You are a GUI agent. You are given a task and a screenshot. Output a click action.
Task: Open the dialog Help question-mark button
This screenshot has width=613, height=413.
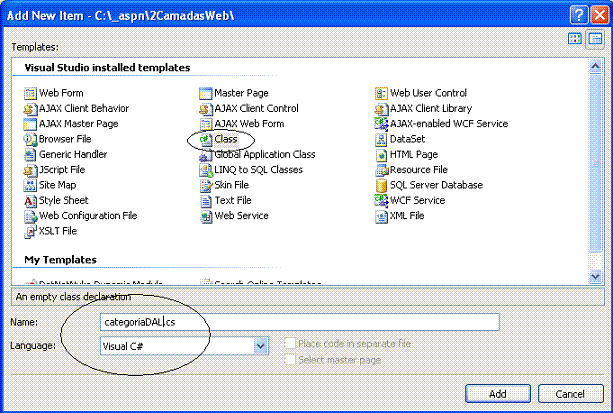(579, 15)
